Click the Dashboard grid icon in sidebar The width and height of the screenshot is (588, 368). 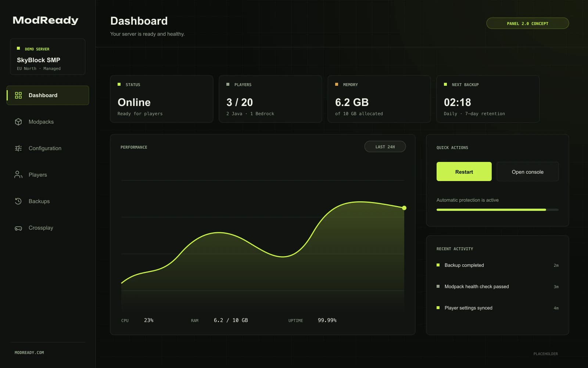(18, 95)
